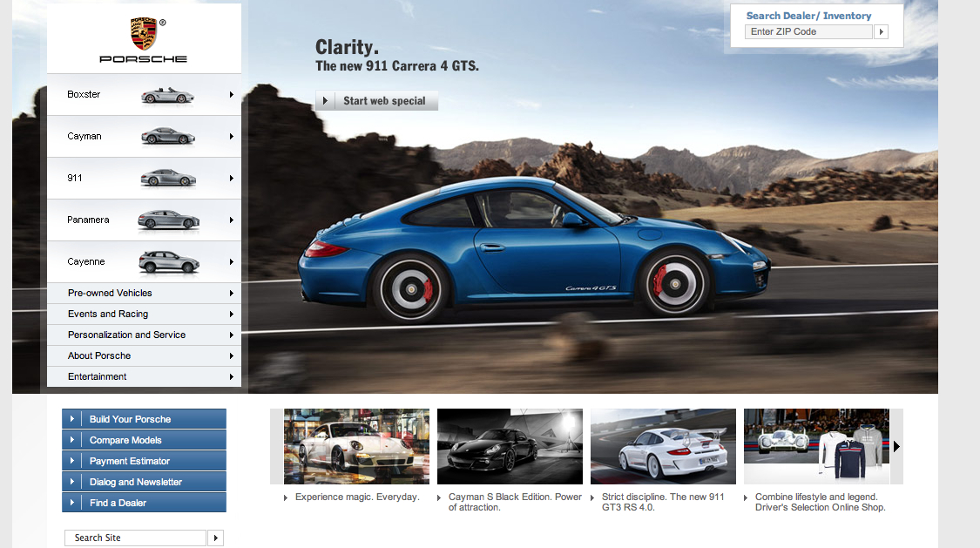Click the Porsche crest logo
The height and width of the screenshot is (548, 980).
[143, 34]
